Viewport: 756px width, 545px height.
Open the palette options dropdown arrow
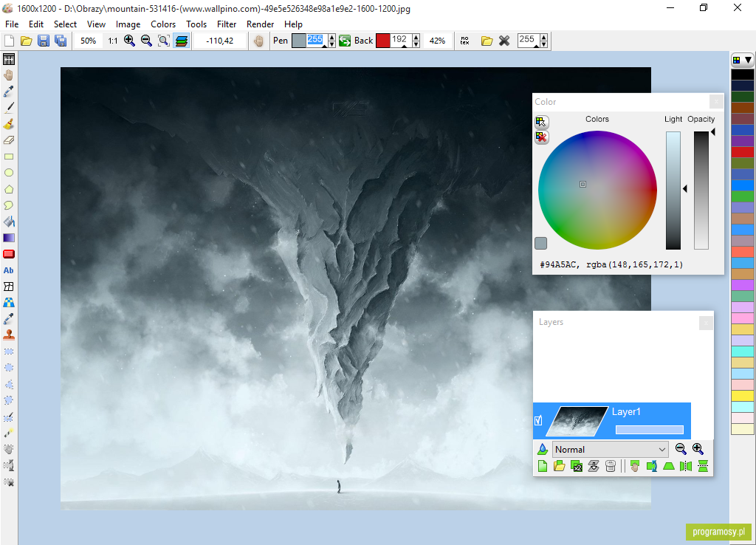coord(748,61)
